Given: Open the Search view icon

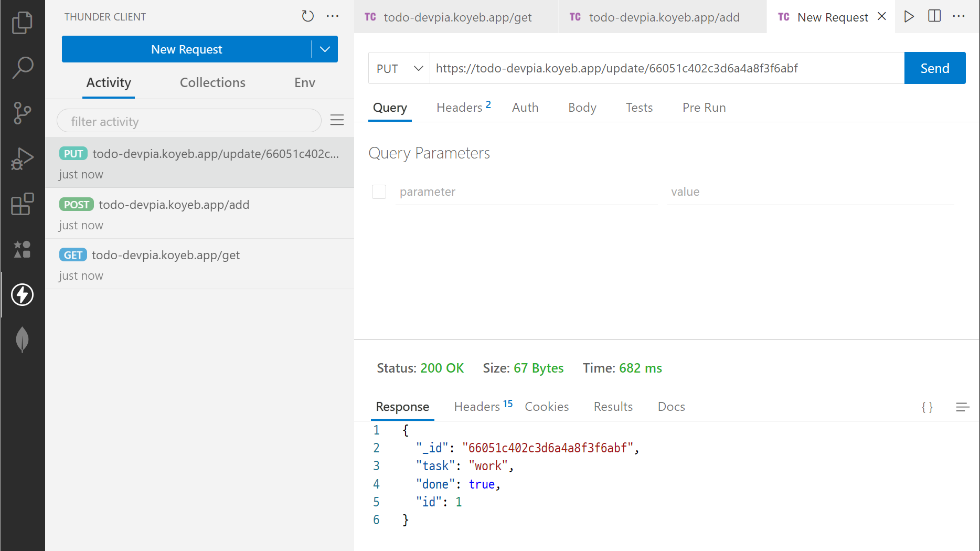Looking at the screenshot, I should coord(22,68).
